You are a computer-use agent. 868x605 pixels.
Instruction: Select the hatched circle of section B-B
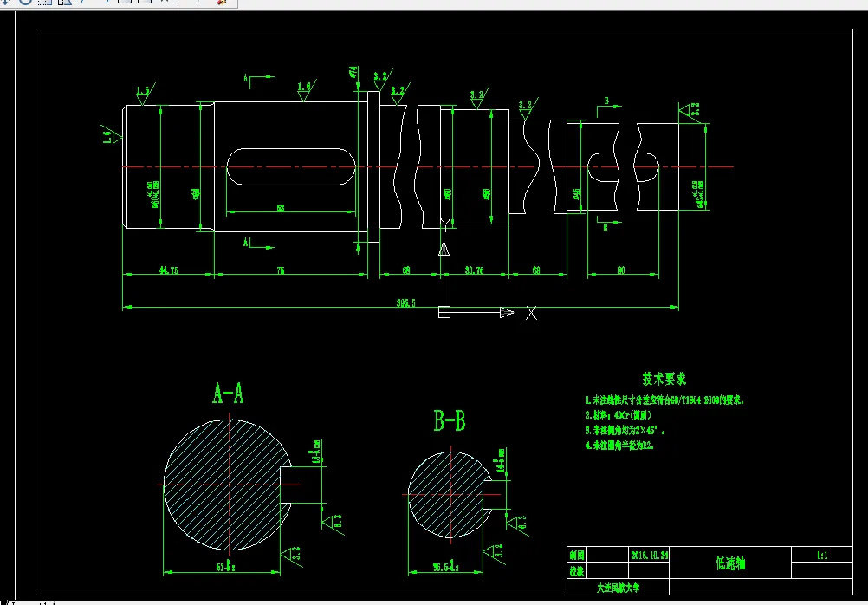click(x=450, y=494)
